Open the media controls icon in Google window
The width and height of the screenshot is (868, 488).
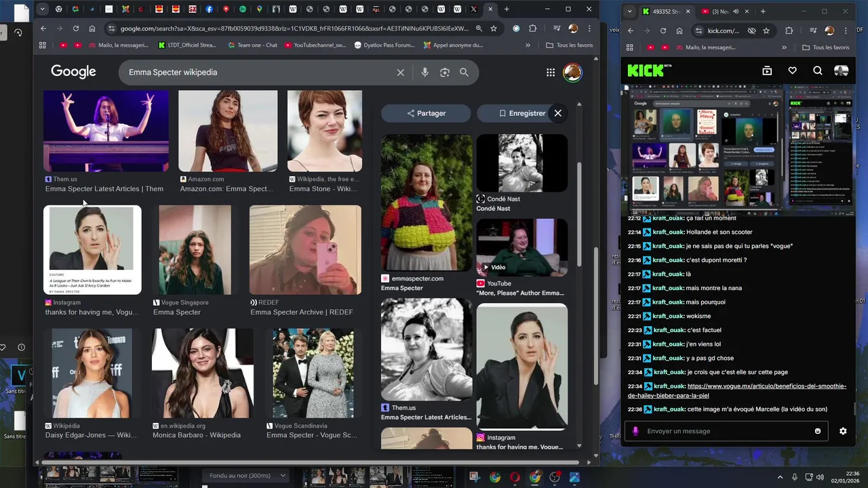(x=557, y=28)
